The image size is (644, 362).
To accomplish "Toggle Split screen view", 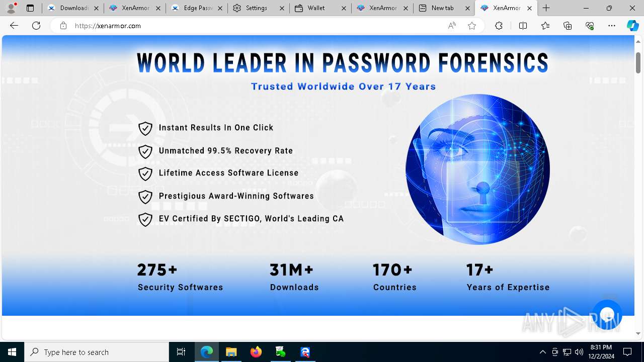I will point(523,26).
